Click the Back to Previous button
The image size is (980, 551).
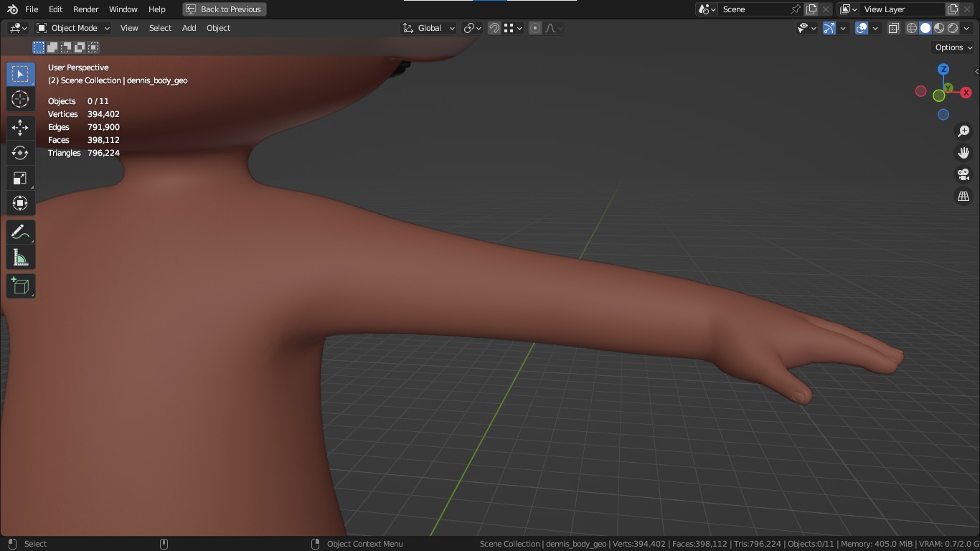[225, 9]
